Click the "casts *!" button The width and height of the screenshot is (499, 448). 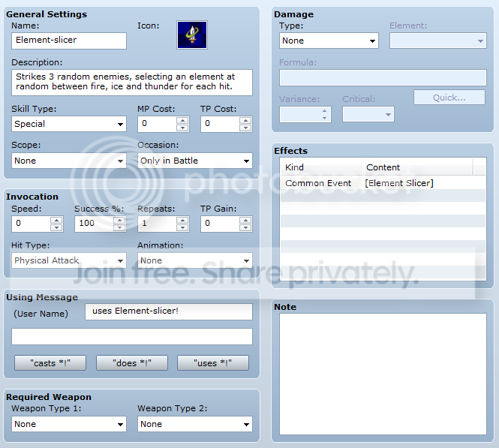tap(50, 363)
